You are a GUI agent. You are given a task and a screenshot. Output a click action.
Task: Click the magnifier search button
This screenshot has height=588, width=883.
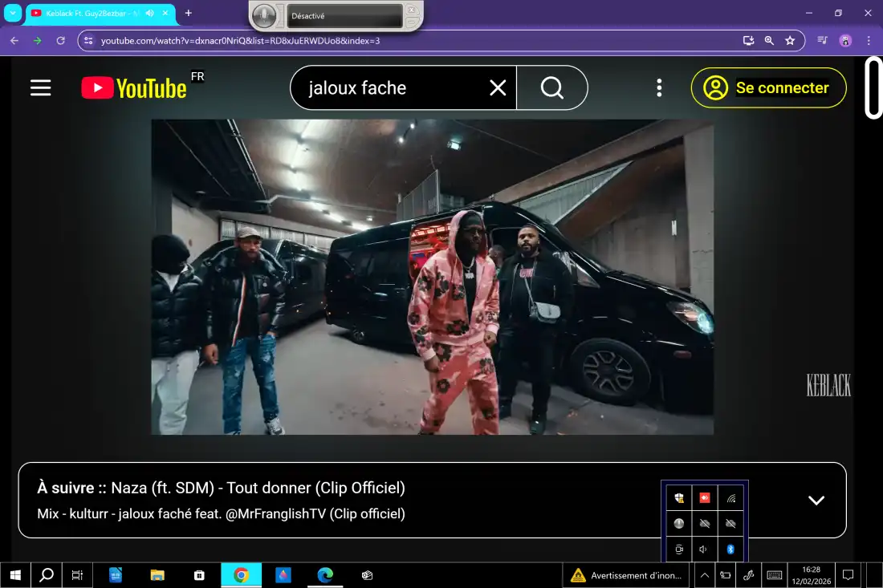click(552, 88)
